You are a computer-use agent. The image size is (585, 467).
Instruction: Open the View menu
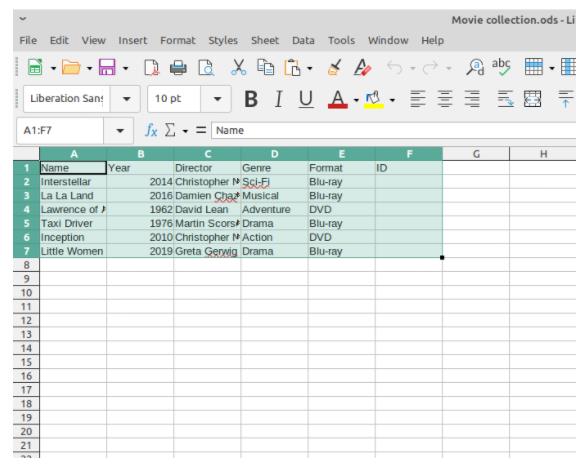click(x=94, y=40)
